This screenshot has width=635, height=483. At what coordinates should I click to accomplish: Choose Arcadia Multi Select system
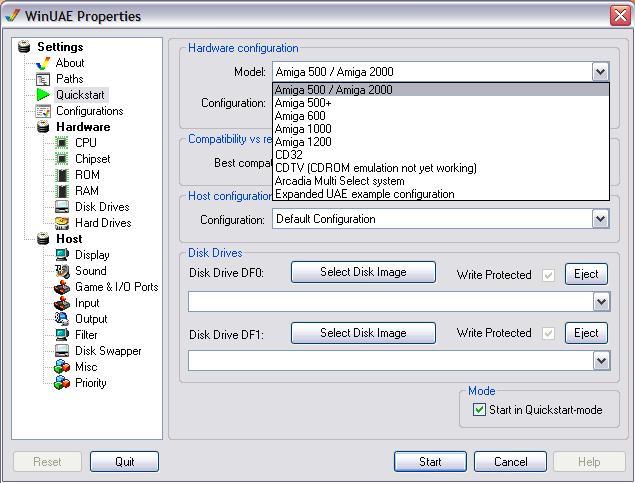click(441, 181)
